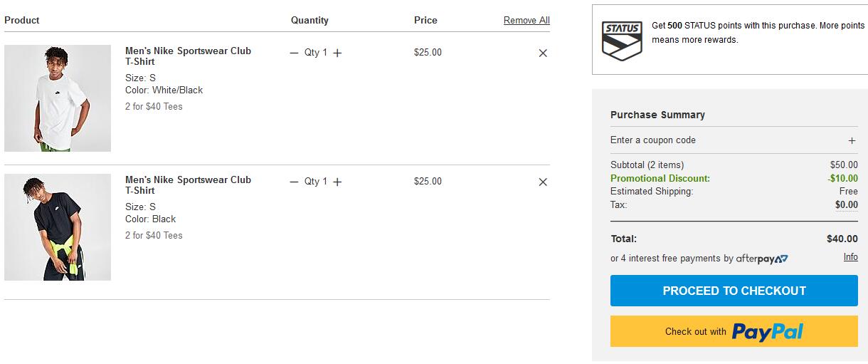
Task: Decrease quantity of Black T-shirt
Action: coord(295,182)
